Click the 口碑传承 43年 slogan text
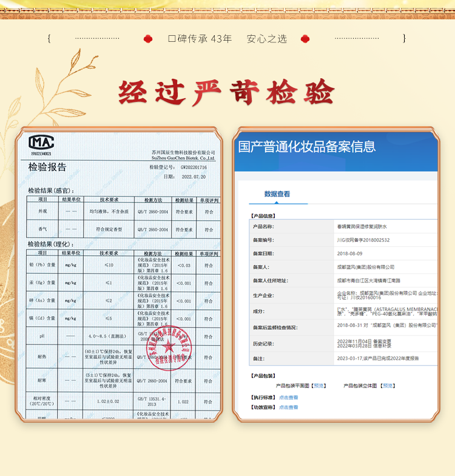This screenshot has height=476, width=455. point(200,39)
